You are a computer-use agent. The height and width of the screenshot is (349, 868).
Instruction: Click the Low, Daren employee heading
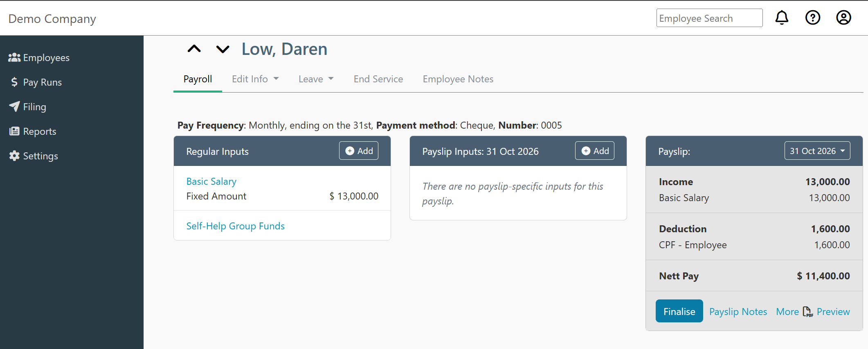point(285,49)
